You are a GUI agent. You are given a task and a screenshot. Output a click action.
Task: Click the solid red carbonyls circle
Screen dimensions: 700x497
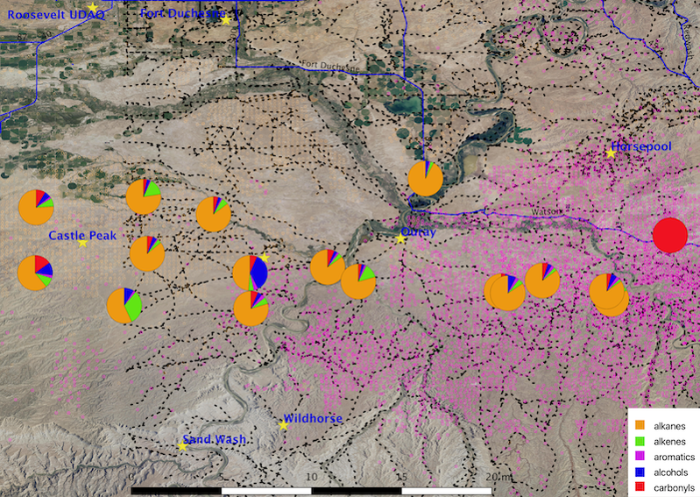pyautogui.click(x=670, y=236)
